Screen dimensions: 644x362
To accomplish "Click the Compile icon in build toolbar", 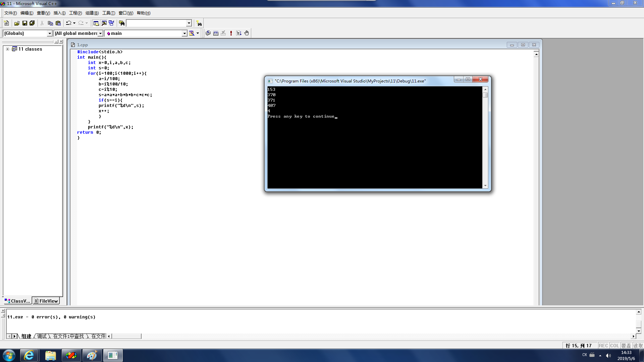I will coord(208,33).
